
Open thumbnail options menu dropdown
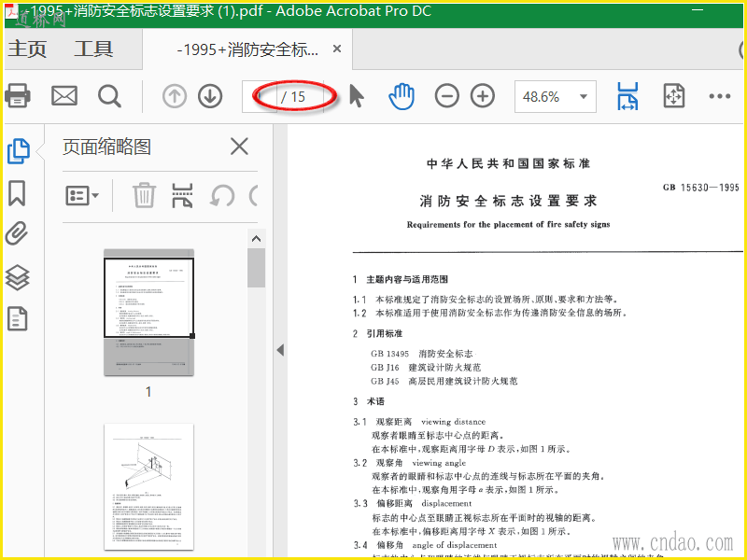click(x=82, y=195)
